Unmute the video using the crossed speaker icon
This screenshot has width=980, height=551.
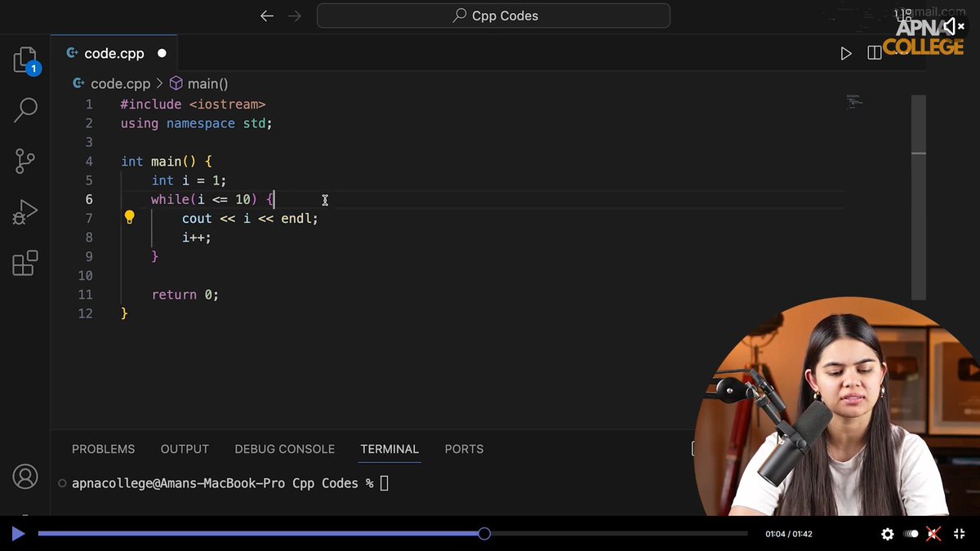[933, 534]
